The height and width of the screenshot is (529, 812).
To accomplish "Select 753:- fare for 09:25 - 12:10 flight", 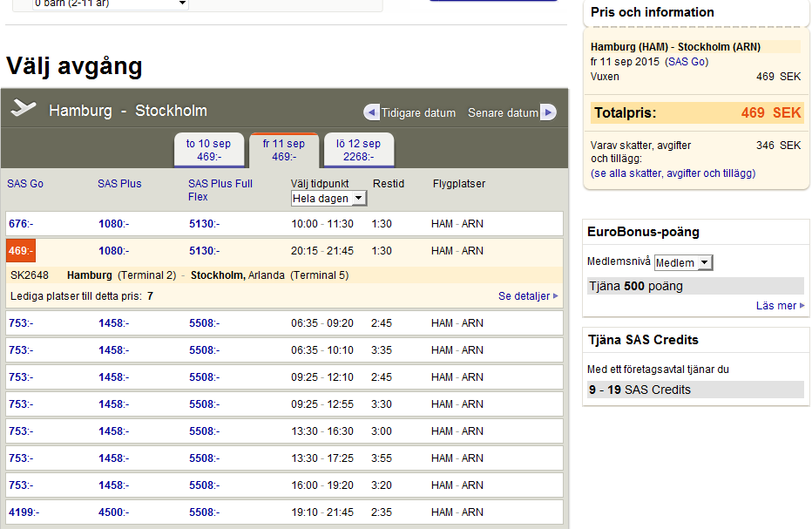I will pyautogui.click(x=21, y=377).
